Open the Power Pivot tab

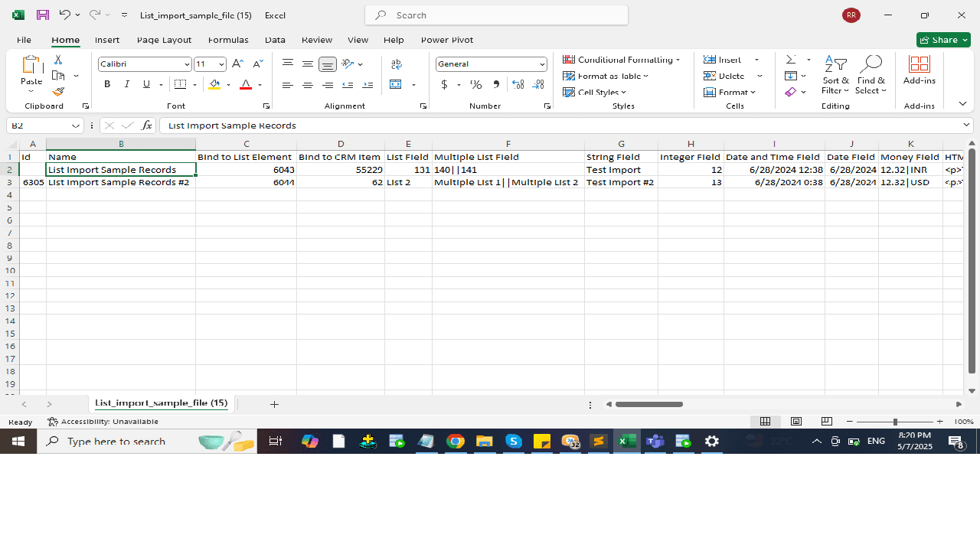446,40
